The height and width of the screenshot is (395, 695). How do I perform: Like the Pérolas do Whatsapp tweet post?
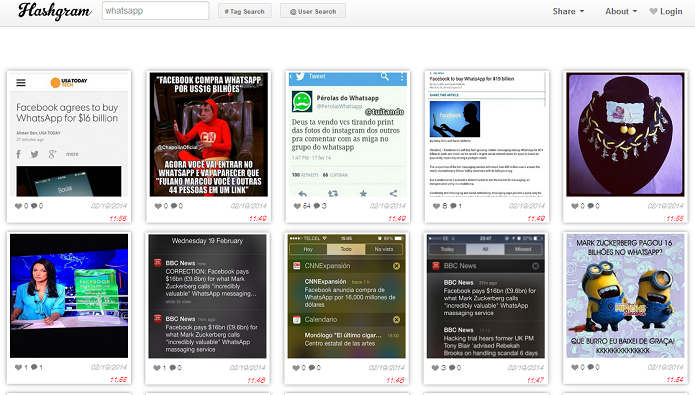point(297,206)
